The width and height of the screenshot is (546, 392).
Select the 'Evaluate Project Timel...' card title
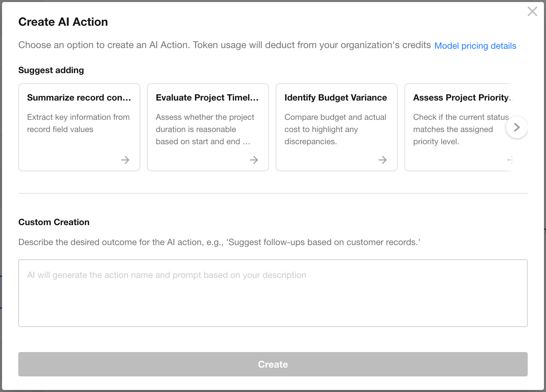click(x=207, y=97)
